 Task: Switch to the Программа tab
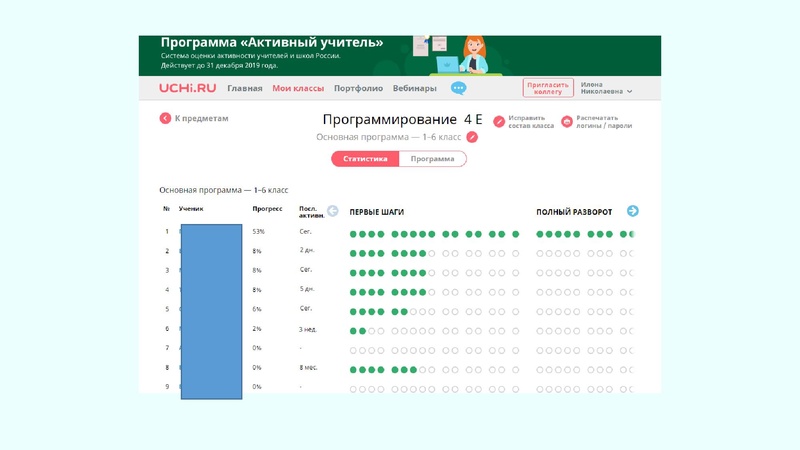(432, 159)
